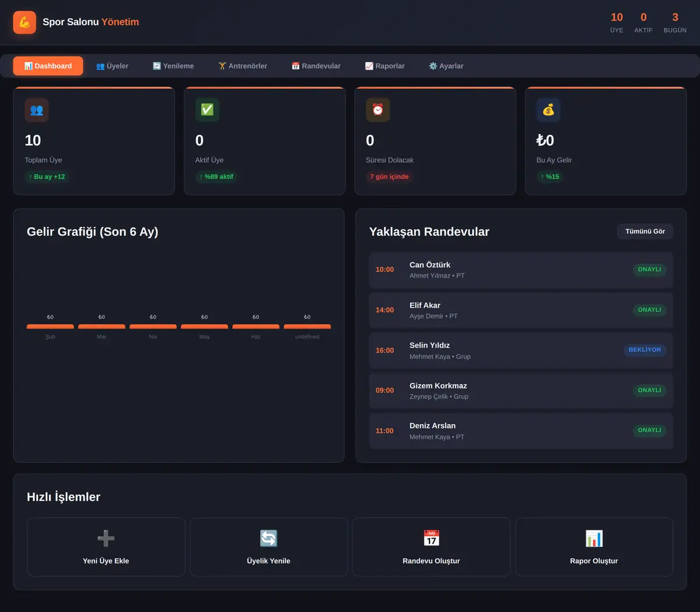Click the plus icon above Yeni Üye Ekle

[106, 538]
